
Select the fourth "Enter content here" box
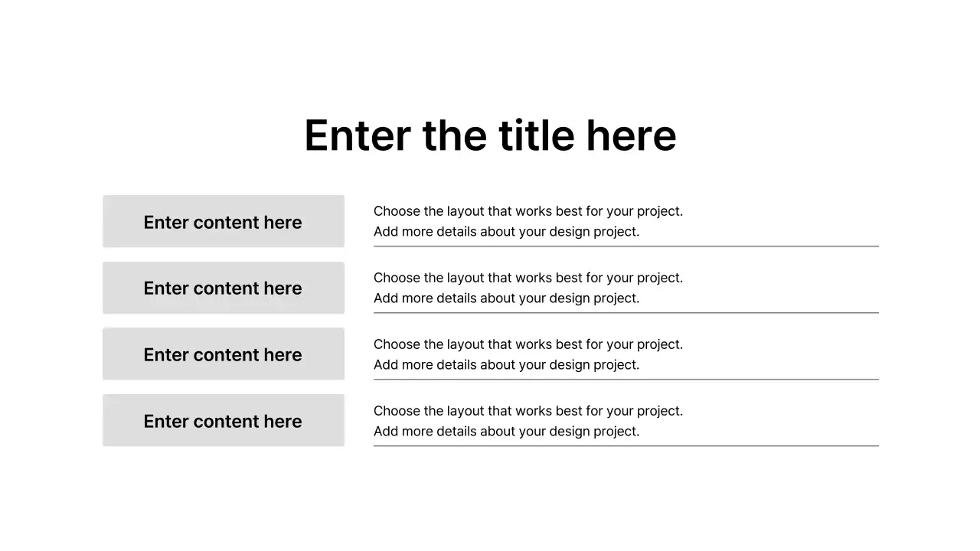click(224, 421)
